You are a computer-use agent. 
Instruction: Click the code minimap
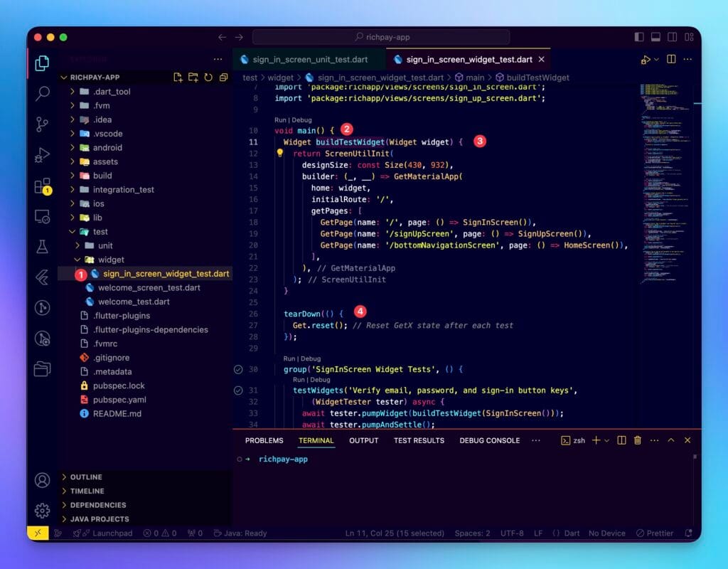665,184
